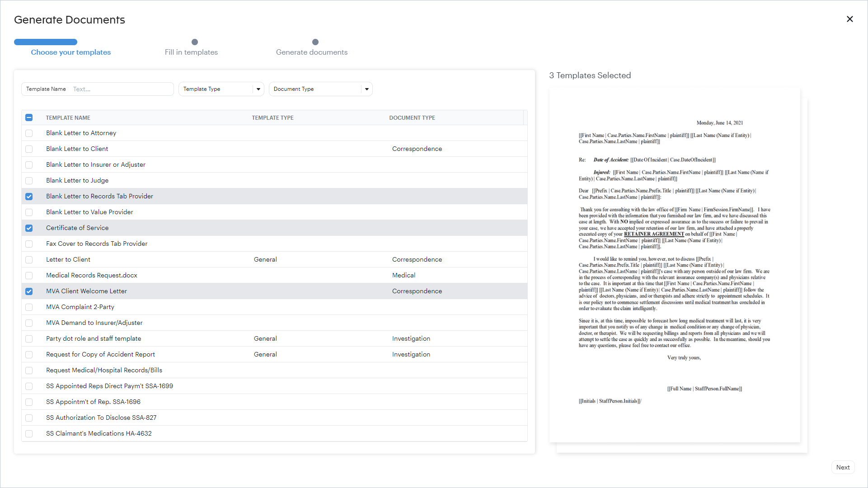
Task: Go to Fill in templates step
Action: coord(191,52)
